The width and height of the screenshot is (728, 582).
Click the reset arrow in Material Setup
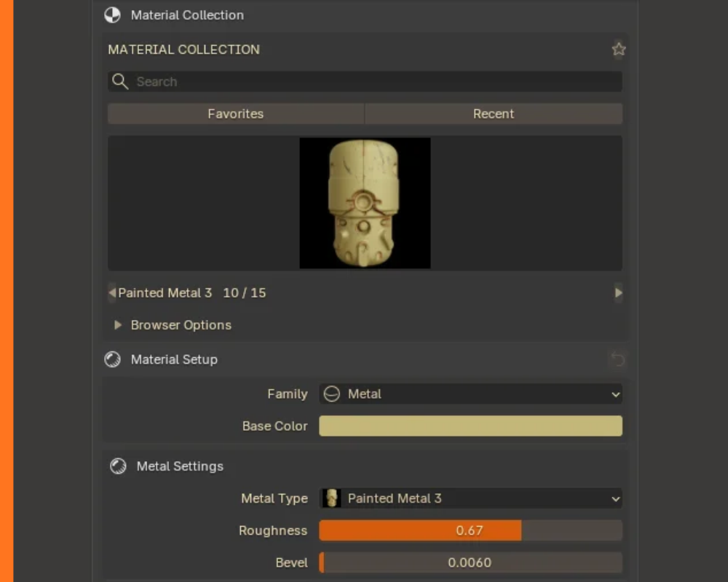618,359
